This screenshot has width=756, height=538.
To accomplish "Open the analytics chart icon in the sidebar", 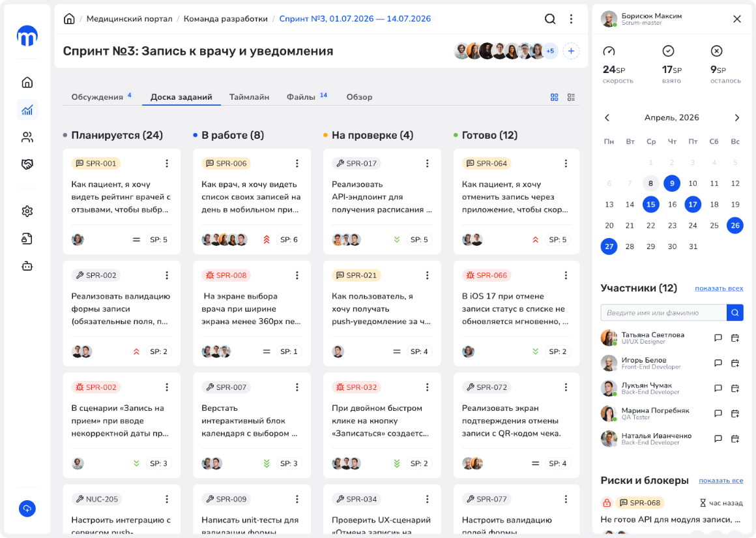I will [27, 110].
